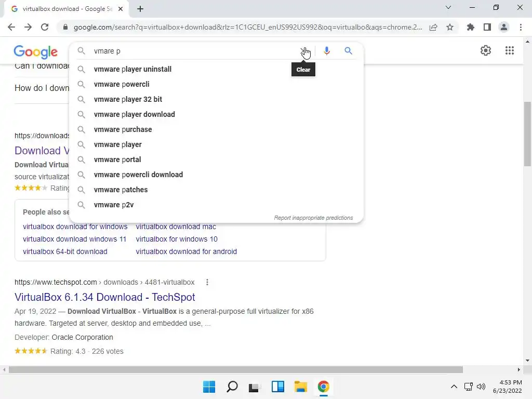532x399 pixels.
Task: Open virtualbox download mac link
Action: point(176,227)
